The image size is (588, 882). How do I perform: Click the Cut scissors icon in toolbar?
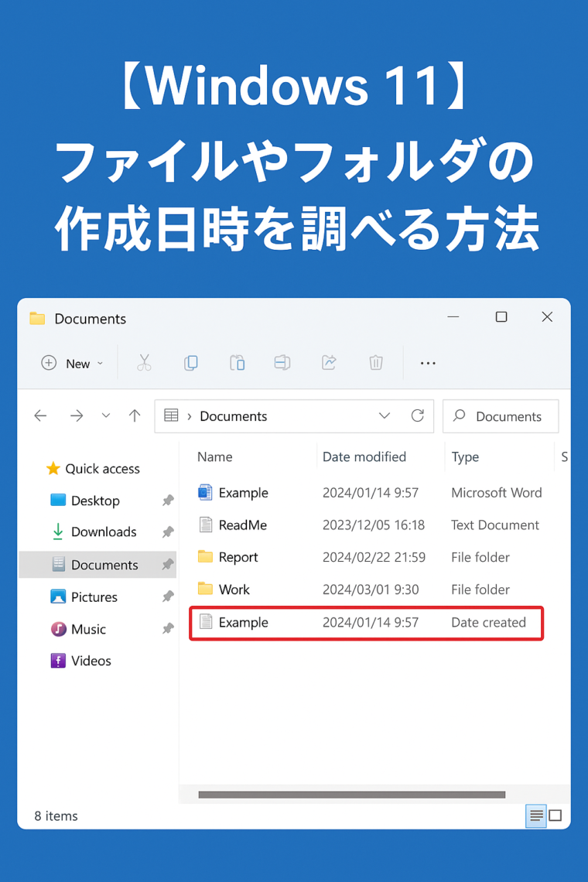click(x=144, y=363)
